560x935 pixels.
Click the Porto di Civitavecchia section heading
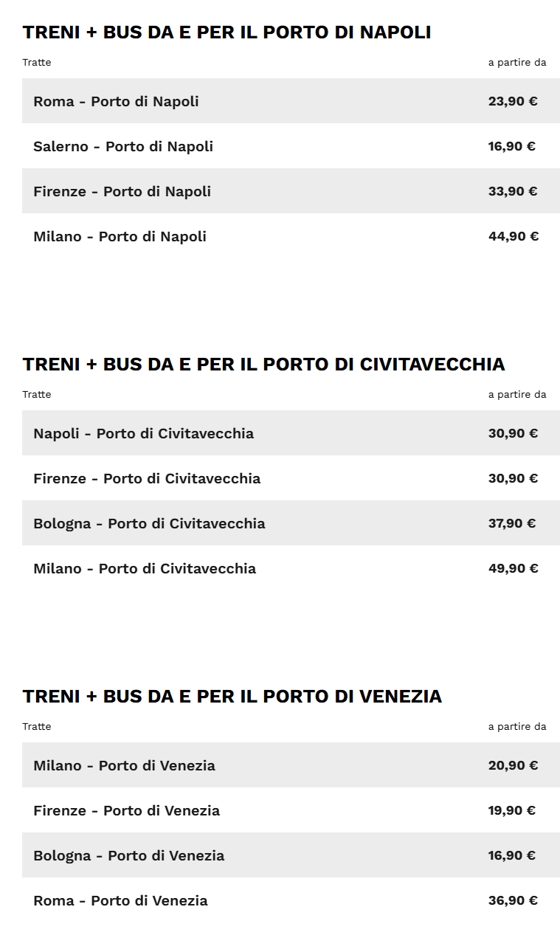[x=263, y=365]
